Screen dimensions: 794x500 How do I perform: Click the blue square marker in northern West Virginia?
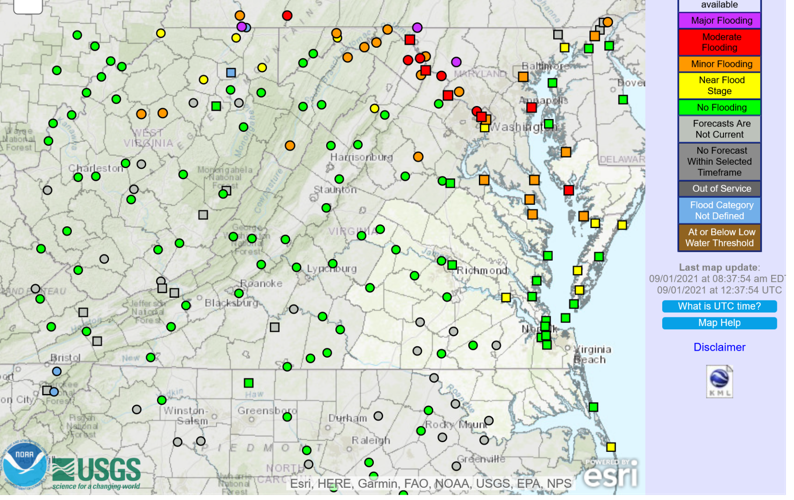[x=231, y=72]
